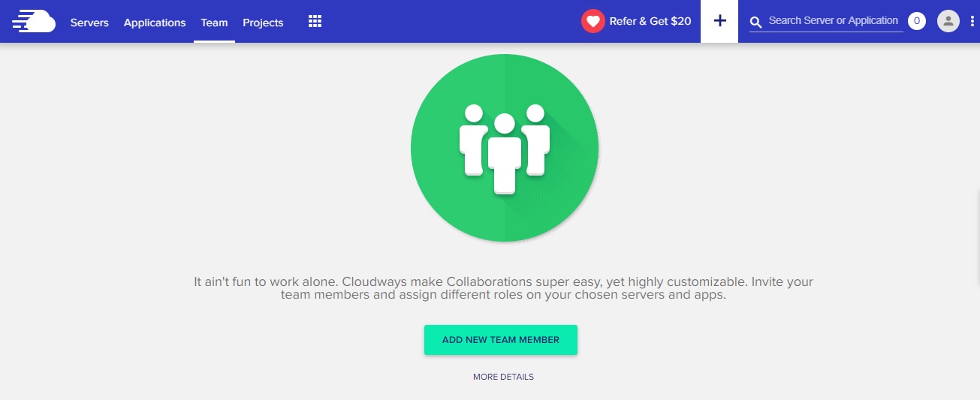Click the Cloudways cloud logo
The height and width of the screenshot is (400, 980).
(x=34, y=21)
